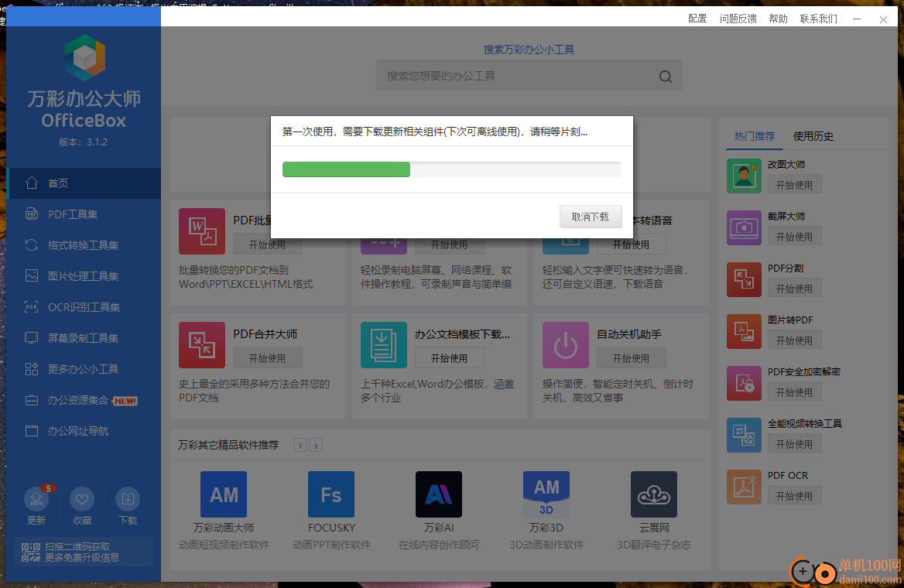The width and height of the screenshot is (904, 588).
Task: Open PDF工具集 in the sidebar
Action: click(84, 214)
